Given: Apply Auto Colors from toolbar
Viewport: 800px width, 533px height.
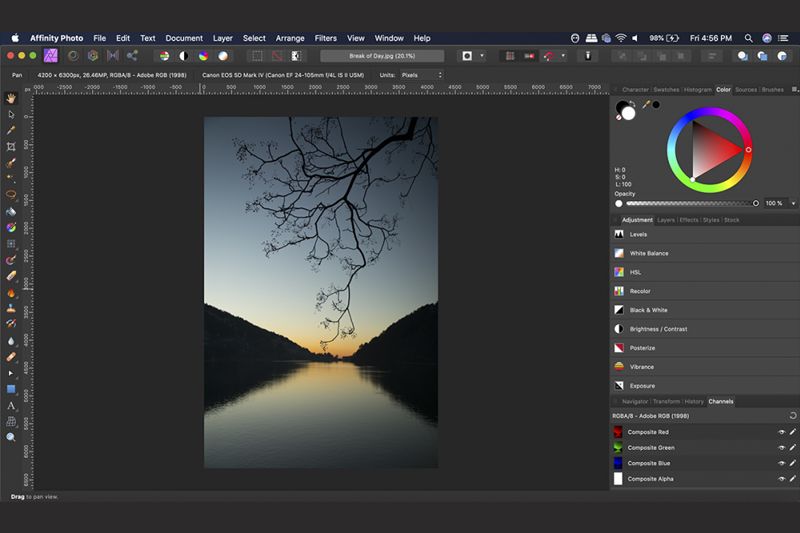Looking at the screenshot, I should pyautogui.click(x=204, y=56).
